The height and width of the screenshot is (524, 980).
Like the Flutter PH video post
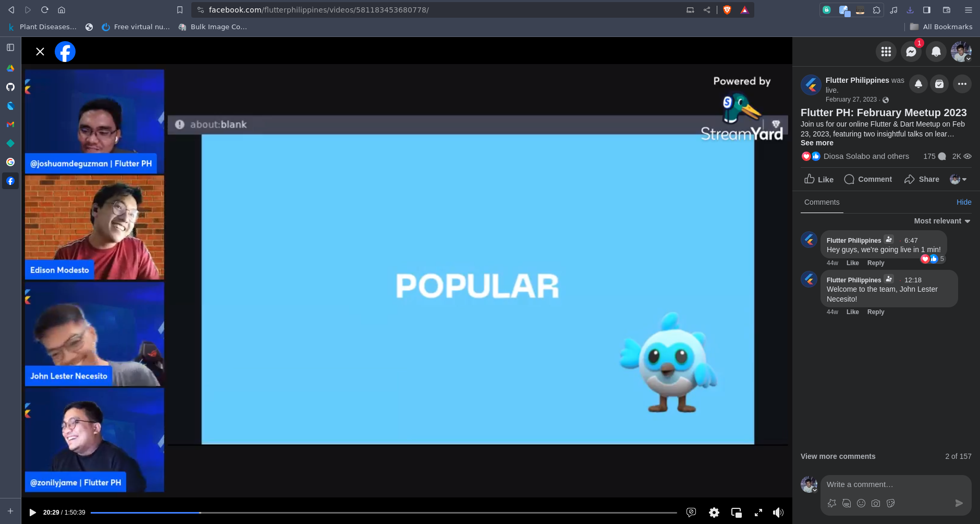click(x=818, y=179)
